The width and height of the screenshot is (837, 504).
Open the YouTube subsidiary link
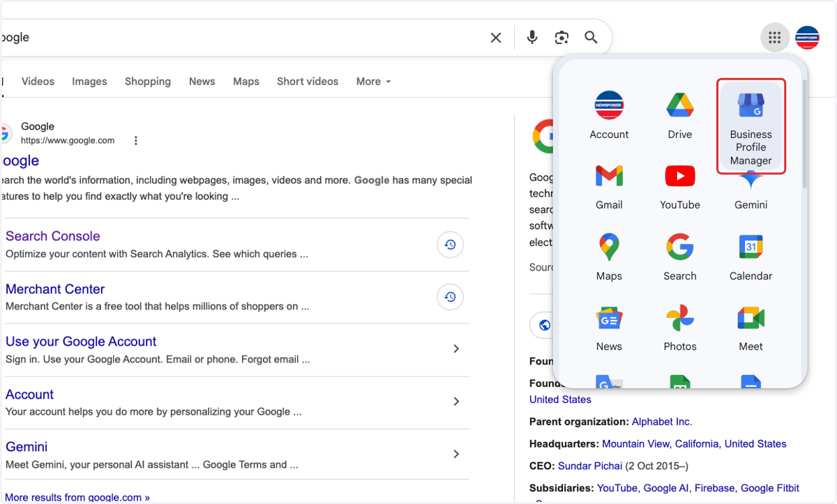617,488
